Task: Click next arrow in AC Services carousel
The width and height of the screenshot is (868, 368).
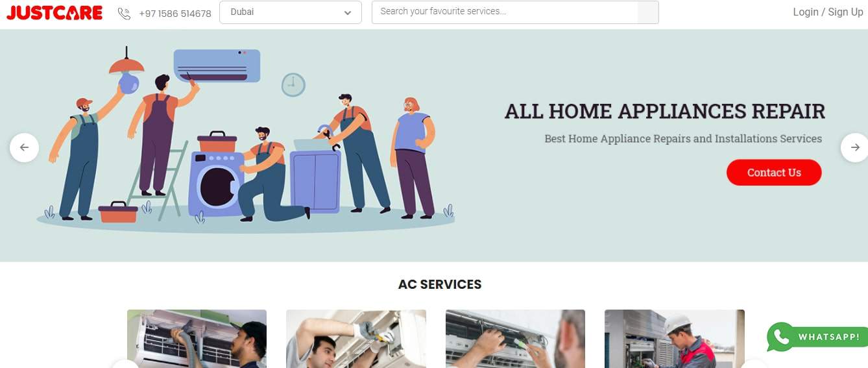Action: click(x=754, y=363)
